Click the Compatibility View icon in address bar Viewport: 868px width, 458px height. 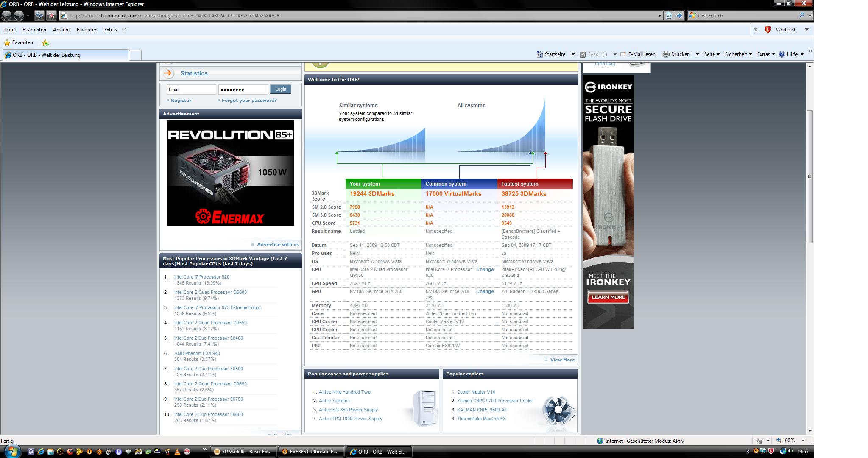669,16
